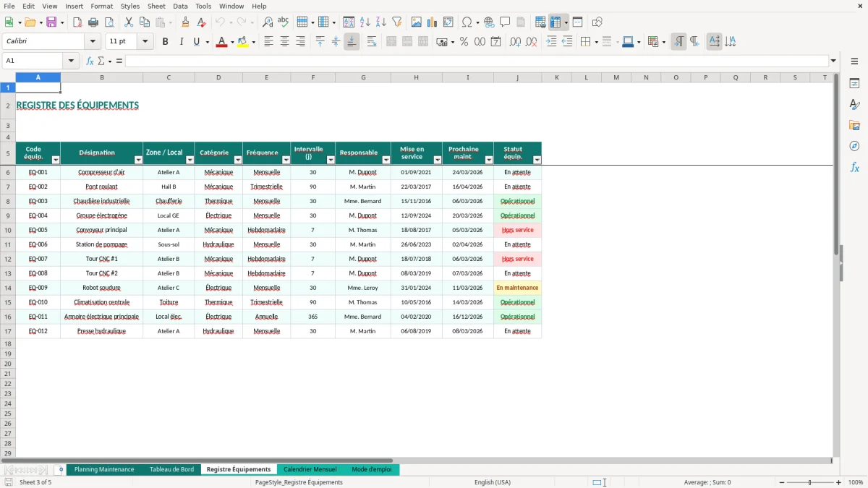The height and width of the screenshot is (488, 868).
Task: Open the Data menu
Action: point(180,6)
